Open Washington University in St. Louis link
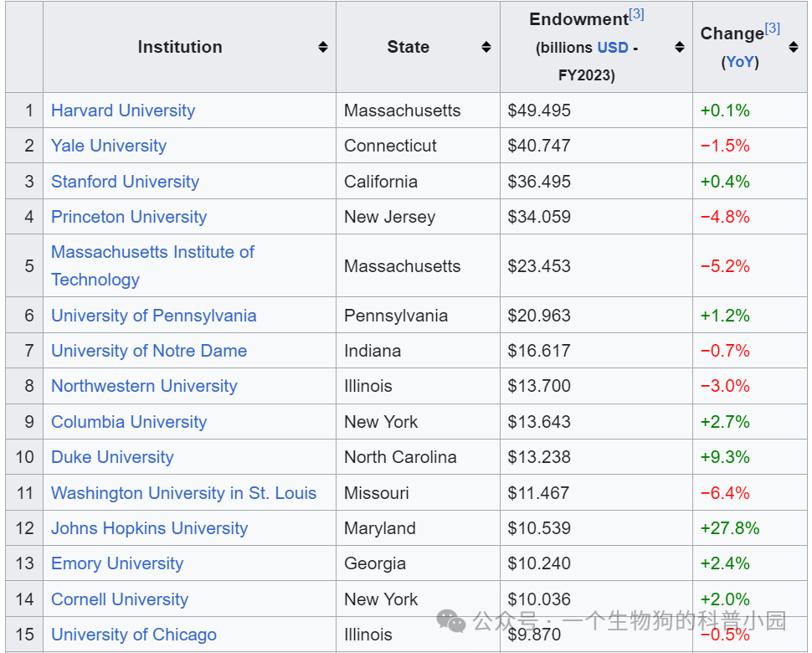This screenshot has width=812, height=653. click(184, 493)
